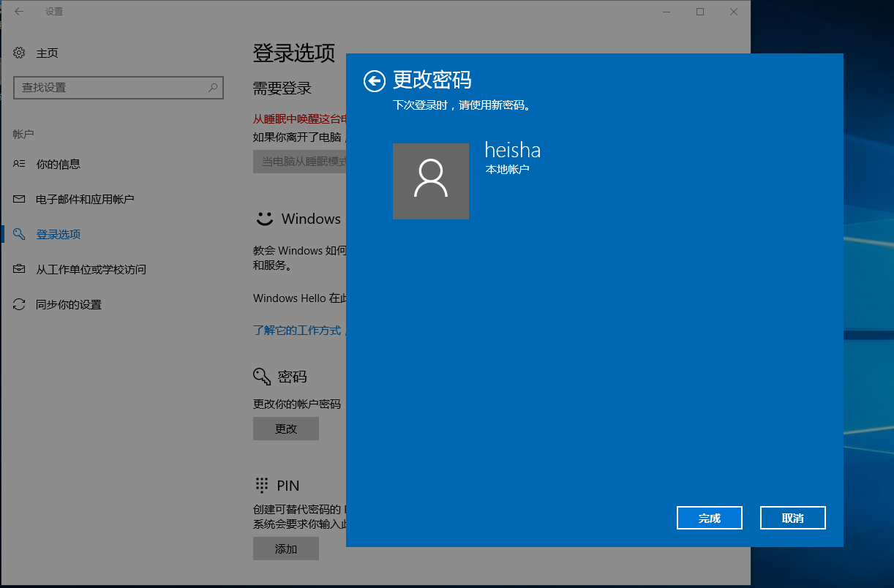894x588 pixels.
Task: Click the 本地帐户 label
Action: (507, 170)
